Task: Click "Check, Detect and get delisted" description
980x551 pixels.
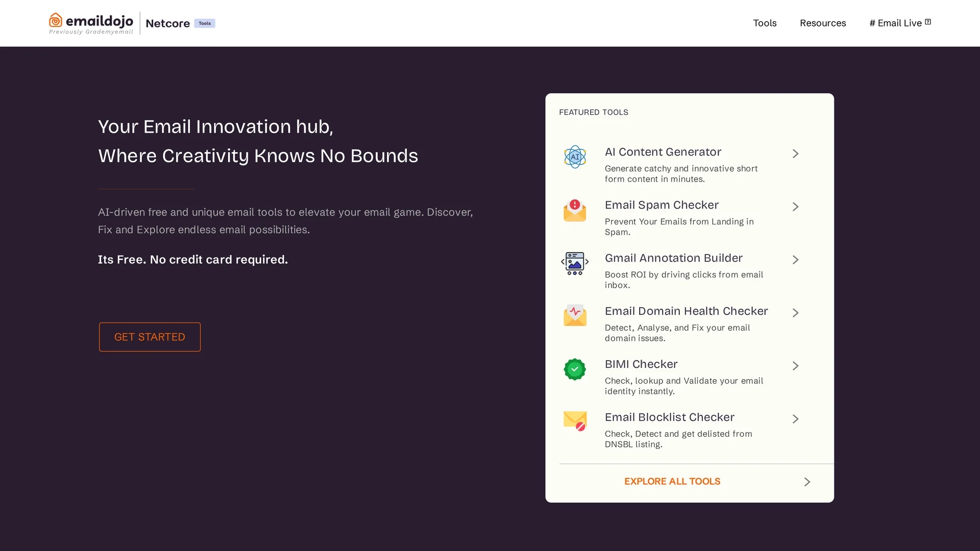Action: (678, 439)
